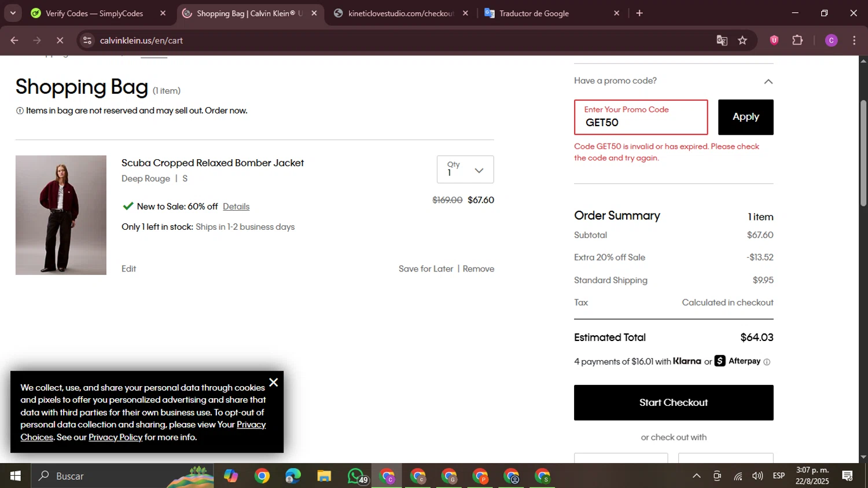Dismiss the cookie notice with X
This screenshot has height=488, width=868.
pyautogui.click(x=274, y=382)
